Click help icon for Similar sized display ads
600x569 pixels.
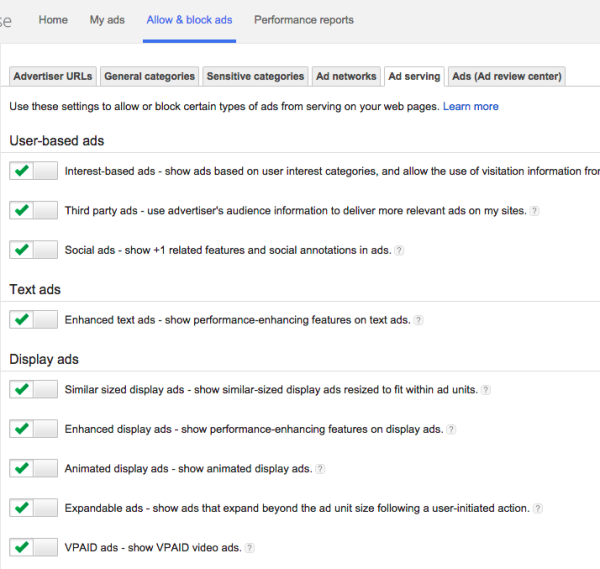tap(486, 390)
